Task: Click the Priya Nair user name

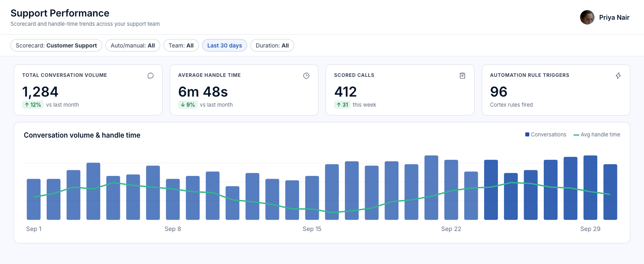Action: click(614, 17)
